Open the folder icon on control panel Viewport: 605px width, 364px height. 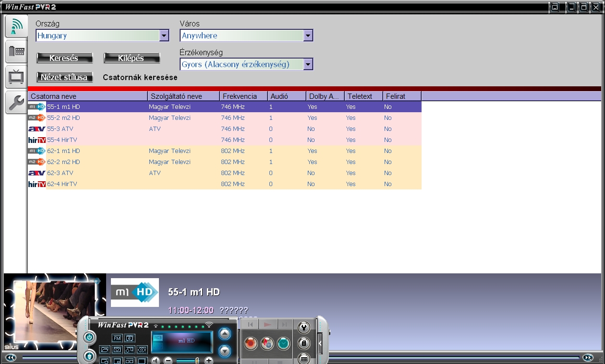(105, 350)
